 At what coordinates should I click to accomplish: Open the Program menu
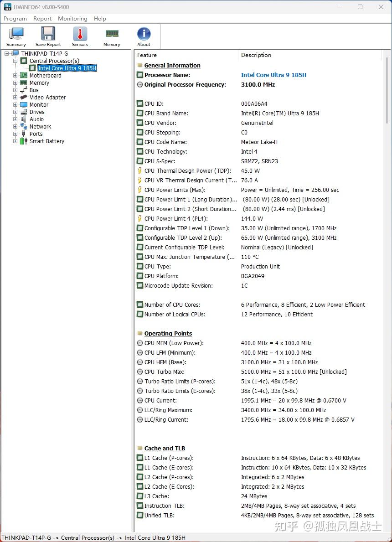coord(15,19)
